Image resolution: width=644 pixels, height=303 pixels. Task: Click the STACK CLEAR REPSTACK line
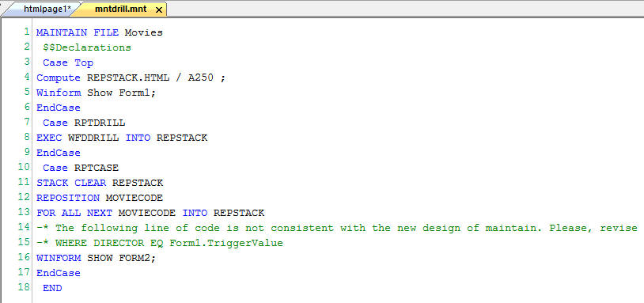tap(100, 183)
